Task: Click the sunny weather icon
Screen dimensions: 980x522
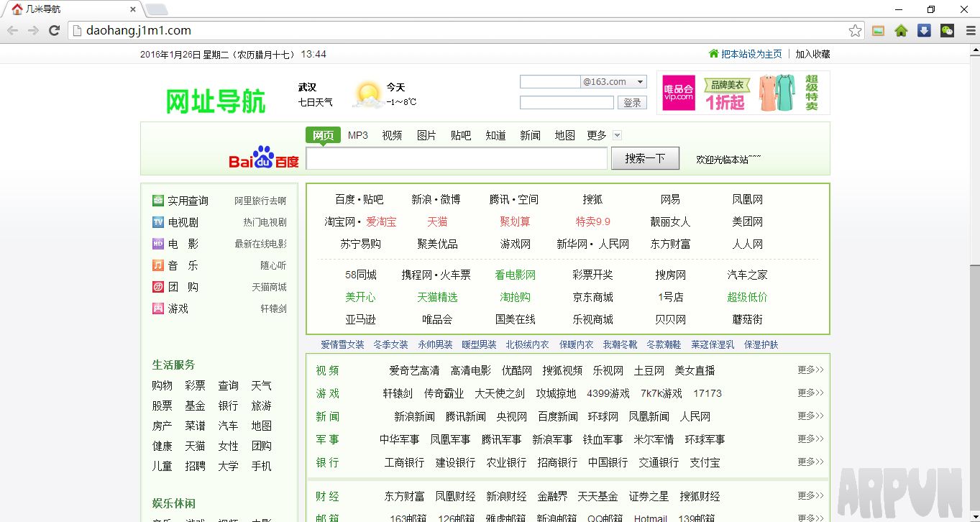Action: point(367,96)
